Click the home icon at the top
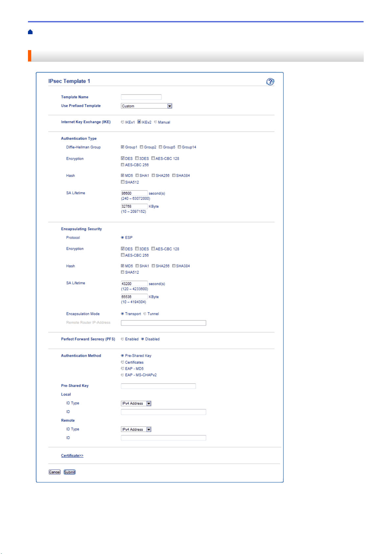Viewport: 392px width, 554px height. pyautogui.click(x=30, y=32)
